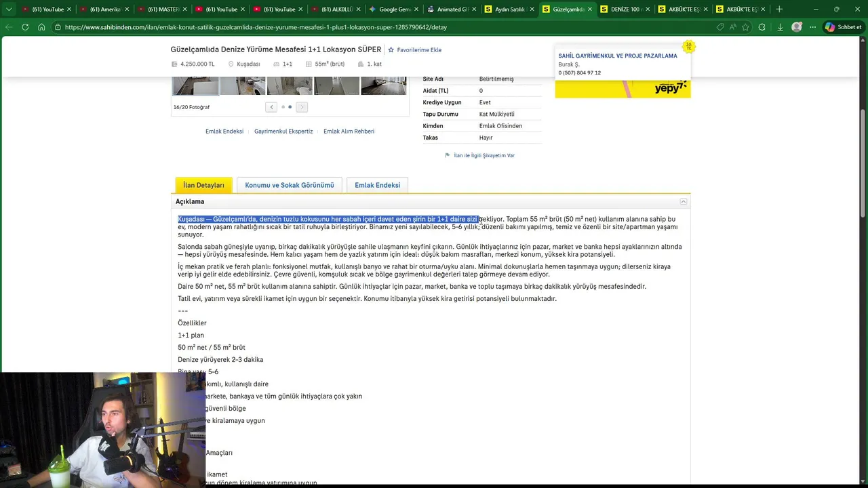Open the browser home page icon
Viewport: 868px width, 488px height.
(x=41, y=27)
